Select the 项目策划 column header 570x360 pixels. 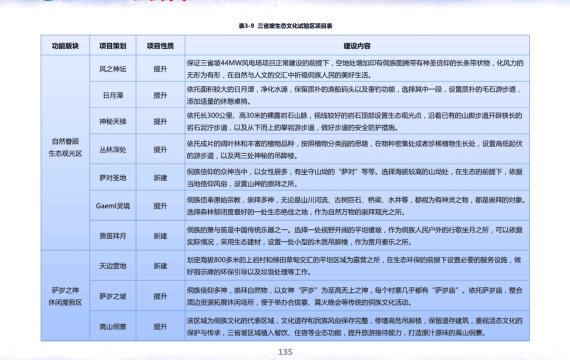[x=113, y=46]
